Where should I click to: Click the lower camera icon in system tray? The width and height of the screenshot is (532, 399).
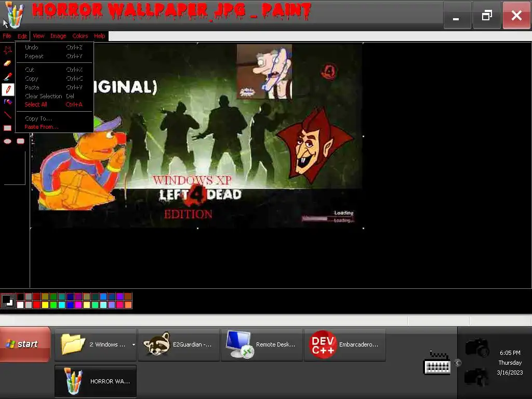pos(477,377)
